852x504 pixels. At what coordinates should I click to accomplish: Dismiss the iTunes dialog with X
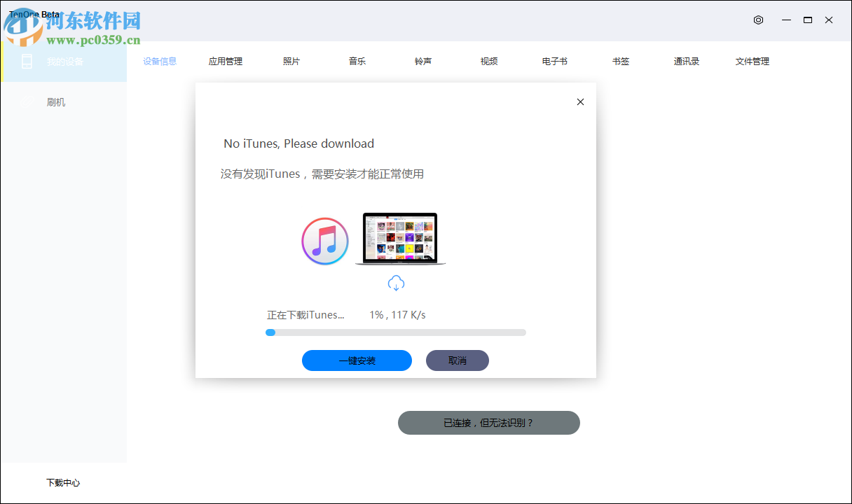580,101
